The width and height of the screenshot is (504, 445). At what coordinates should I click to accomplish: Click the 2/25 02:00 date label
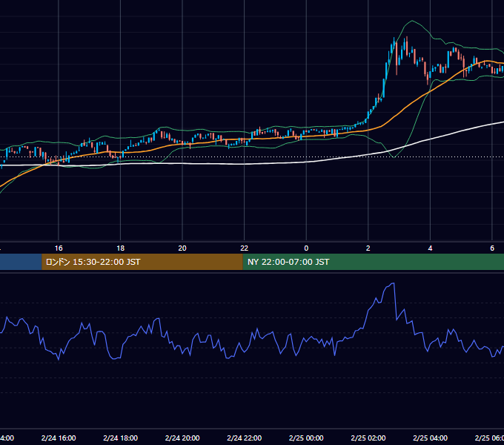368,438
